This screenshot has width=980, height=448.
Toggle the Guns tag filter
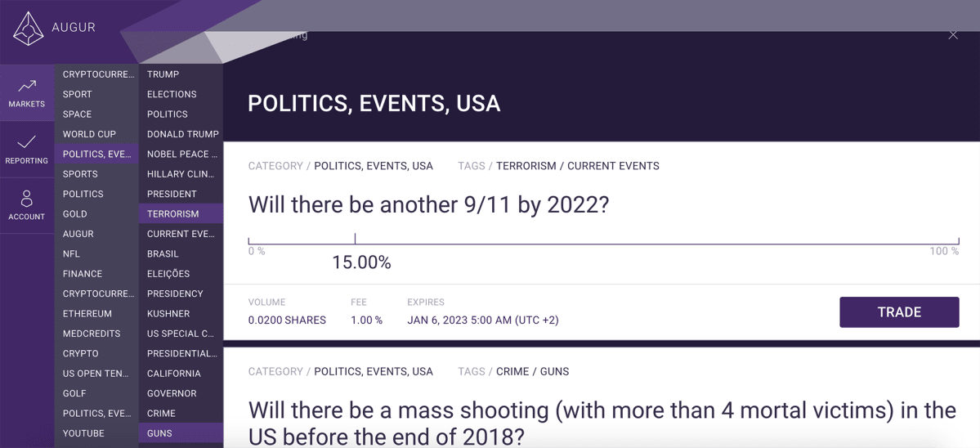pyautogui.click(x=181, y=433)
